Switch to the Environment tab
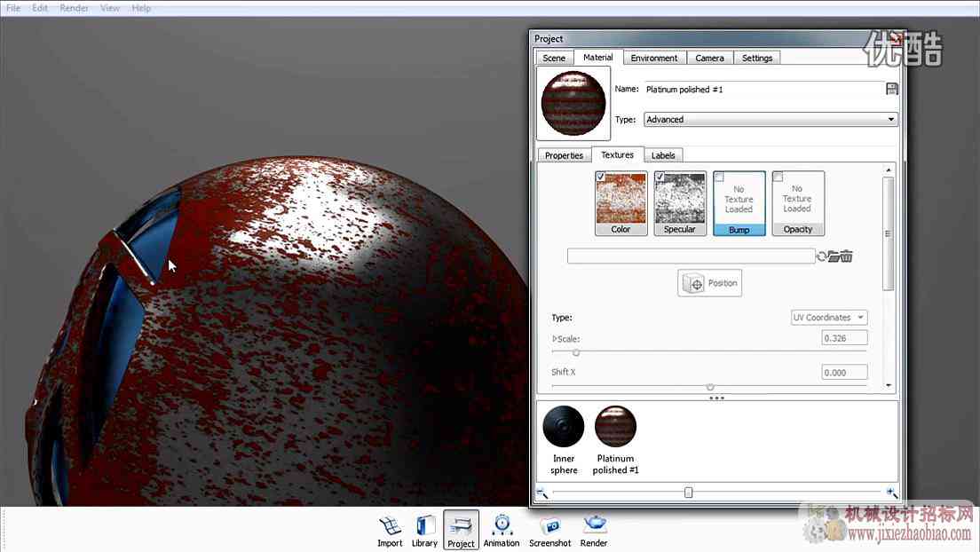The width and height of the screenshot is (980, 552). tap(653, 58)
